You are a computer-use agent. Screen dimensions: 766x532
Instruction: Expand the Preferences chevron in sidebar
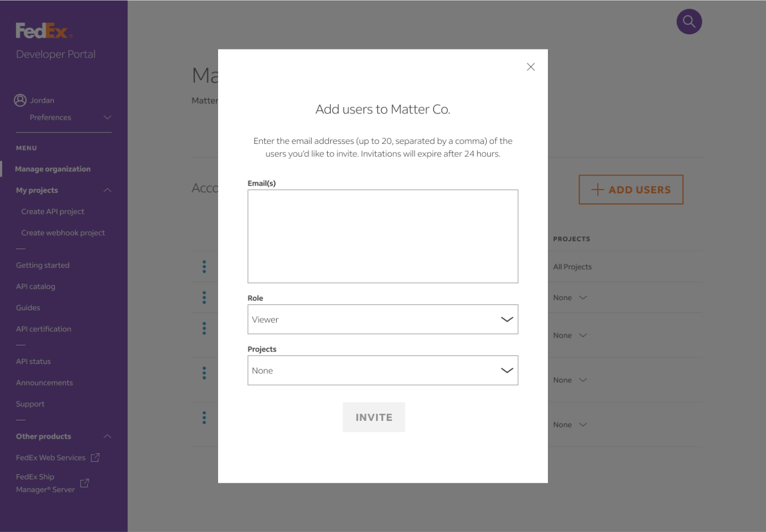107,118
